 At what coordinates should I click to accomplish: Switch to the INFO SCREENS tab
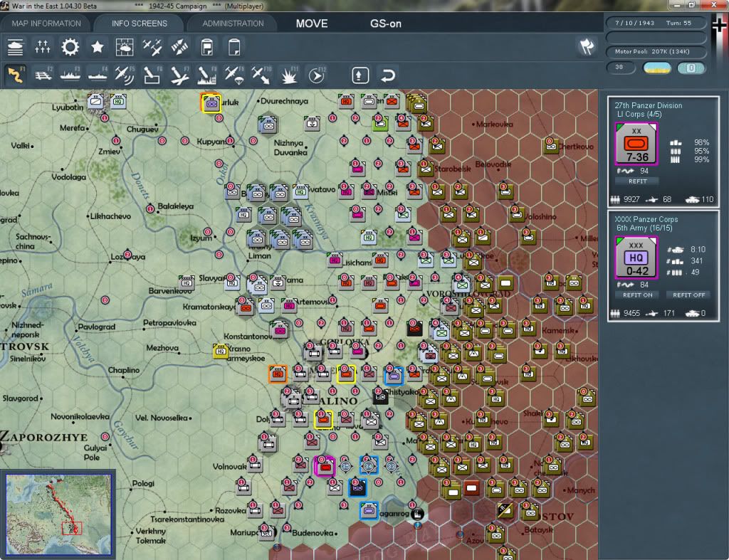[x=139, y=23]
